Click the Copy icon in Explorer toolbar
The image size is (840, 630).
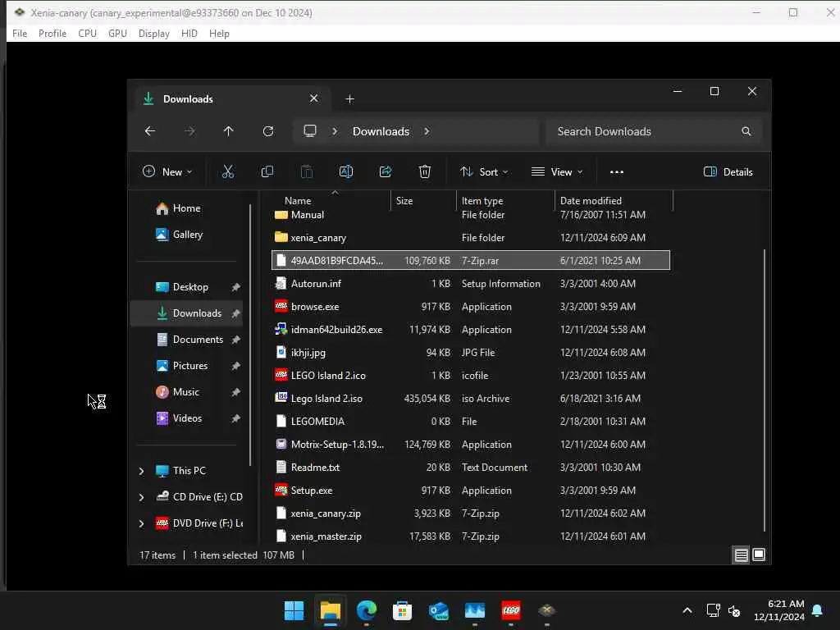(267, 172)
